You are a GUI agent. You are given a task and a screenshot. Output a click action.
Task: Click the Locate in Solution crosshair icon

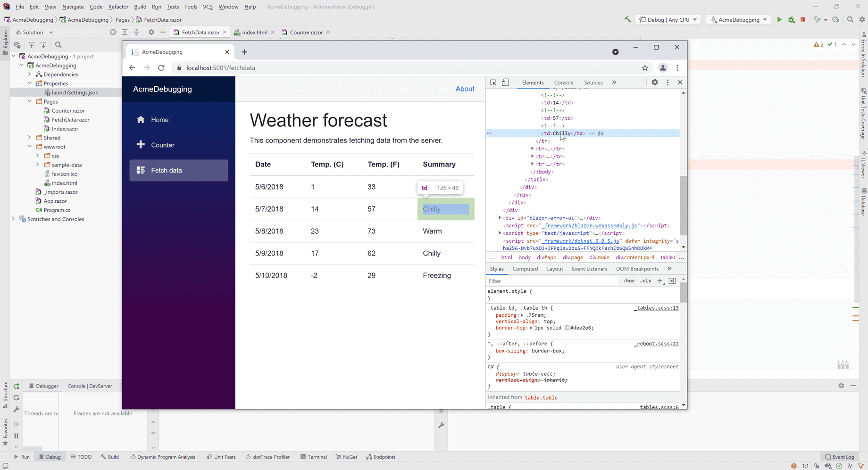[113, 32]
